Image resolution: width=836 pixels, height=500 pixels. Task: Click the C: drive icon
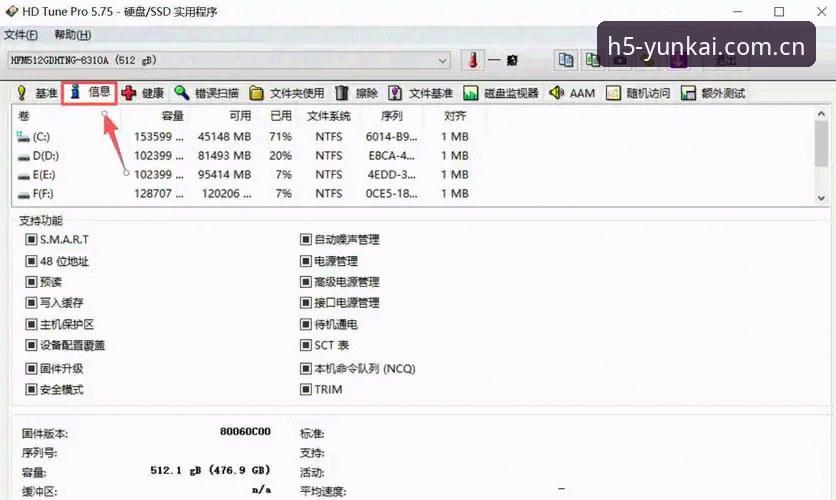(23, 137)
